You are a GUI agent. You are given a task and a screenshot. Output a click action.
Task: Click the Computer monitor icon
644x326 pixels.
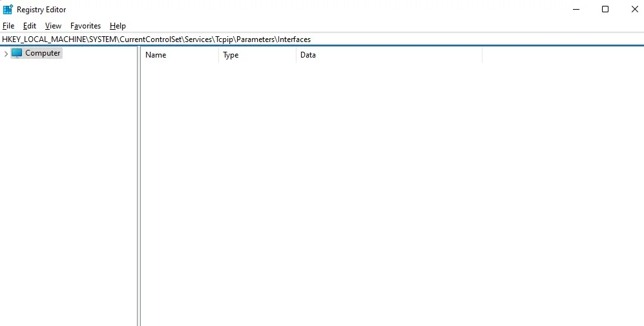[x=16, y=53]
